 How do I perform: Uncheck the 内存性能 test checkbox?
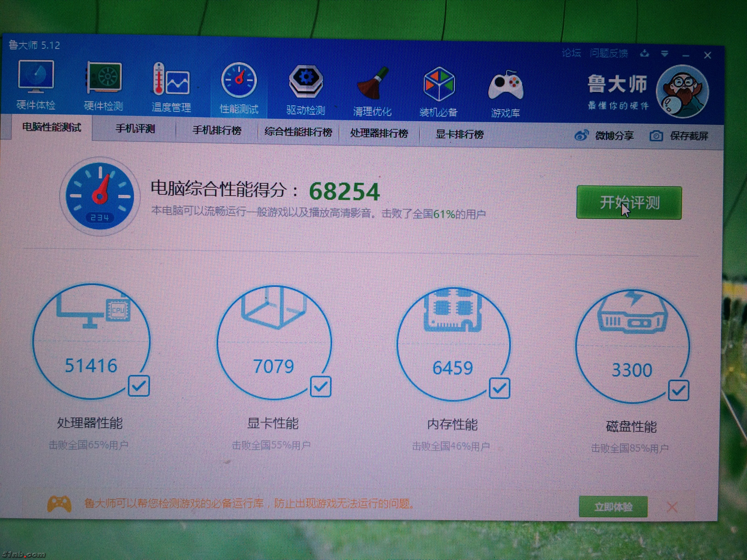[x=499, y=388]
